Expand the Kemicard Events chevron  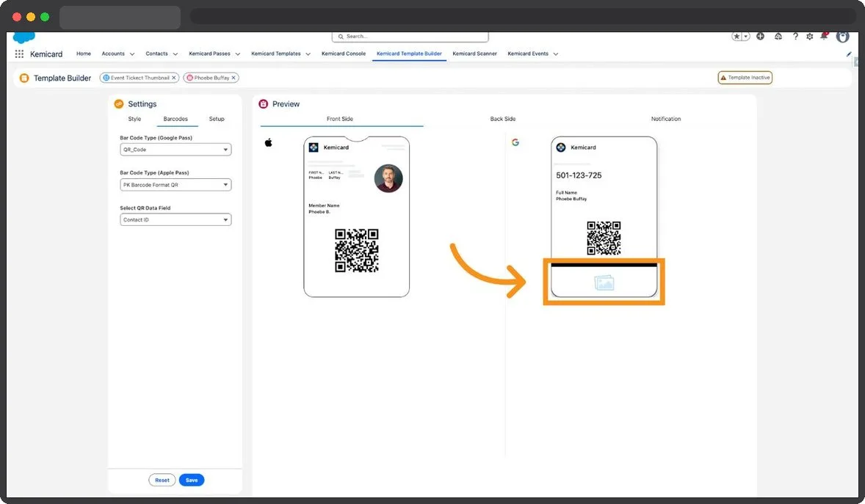click(x=556, y=54)
